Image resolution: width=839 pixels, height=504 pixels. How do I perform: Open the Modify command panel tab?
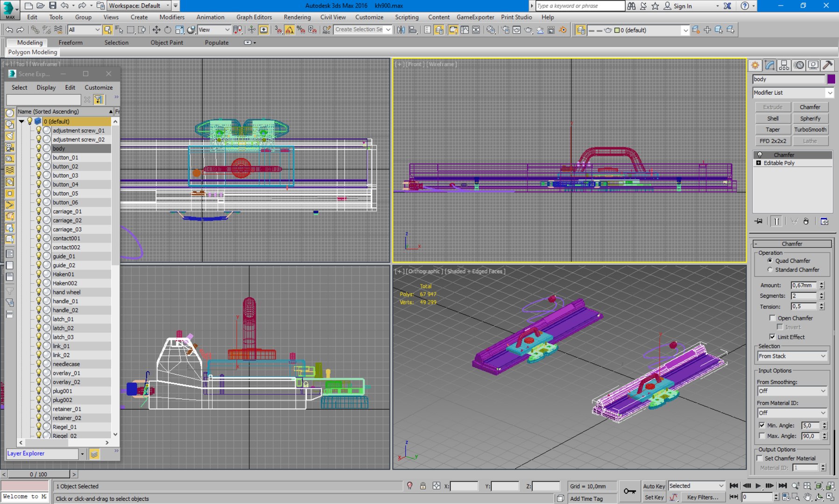pyautogui.click(x=769, y=65)
